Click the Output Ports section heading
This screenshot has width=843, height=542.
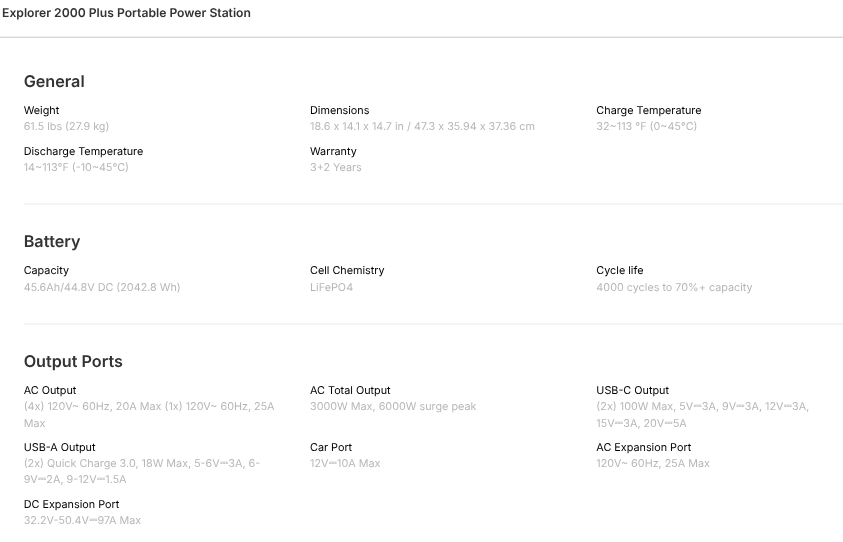pyautogui.click(x=73, y=361)
